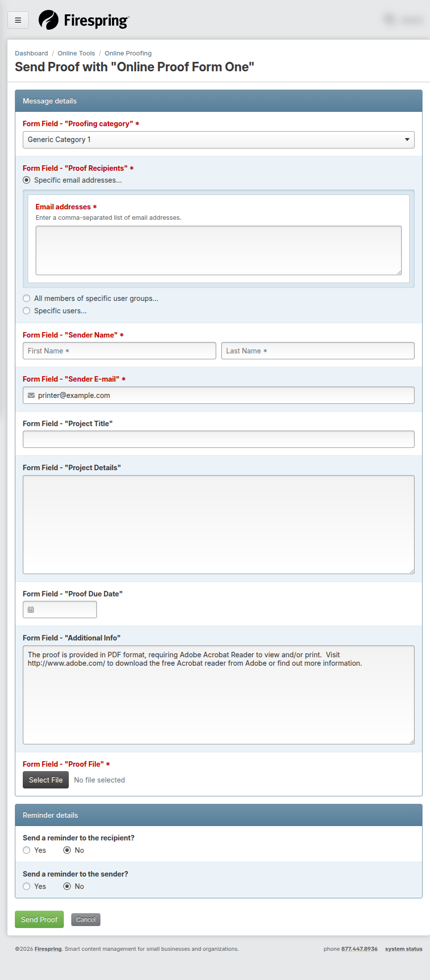The width and height of the screenshot is (430, 980).
Task: Click the phone number 877.447.8936
Action: coord(359,949)
